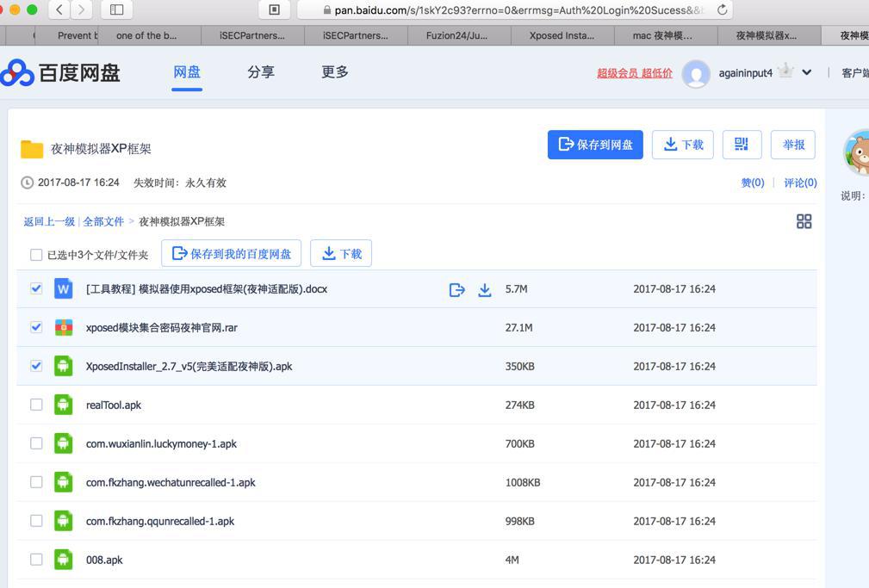This screenshot has width=869, height=588.
Task: Click download icon on docx row
Action: click(484, 289)
